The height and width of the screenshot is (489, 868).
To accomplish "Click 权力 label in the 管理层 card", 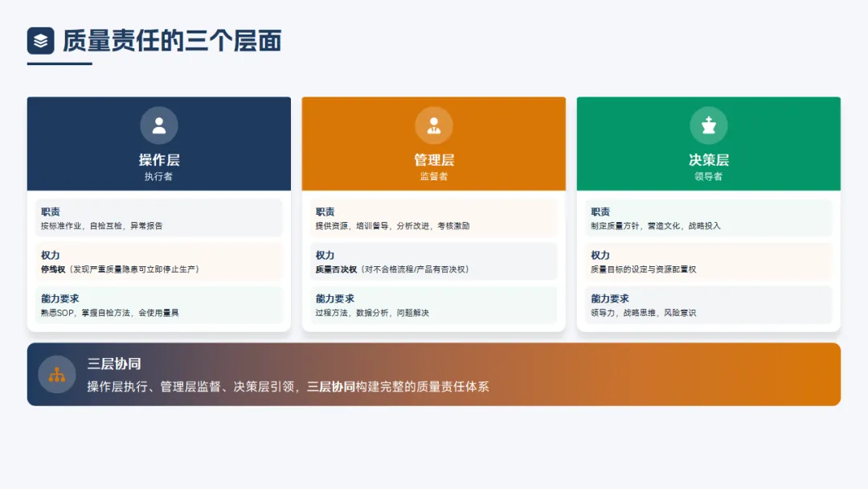I will (325, 255).
